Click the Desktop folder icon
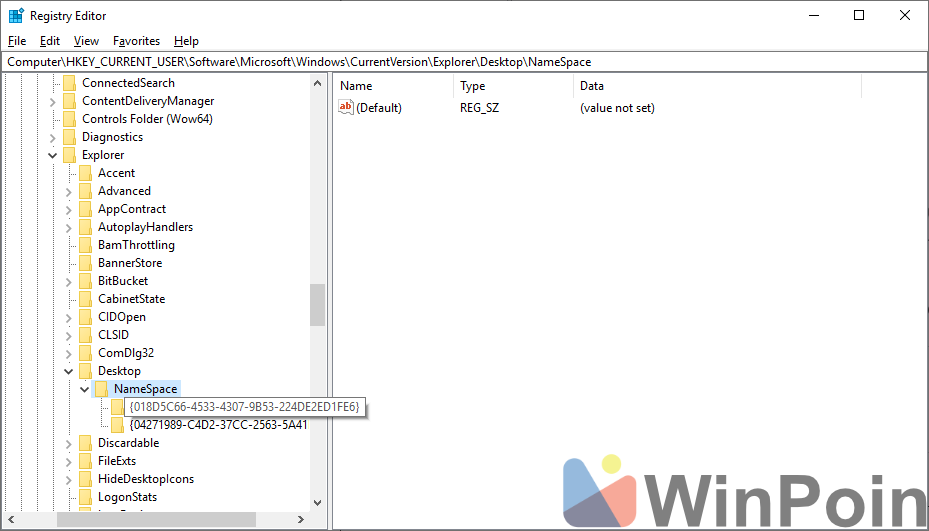 [85, 371]
